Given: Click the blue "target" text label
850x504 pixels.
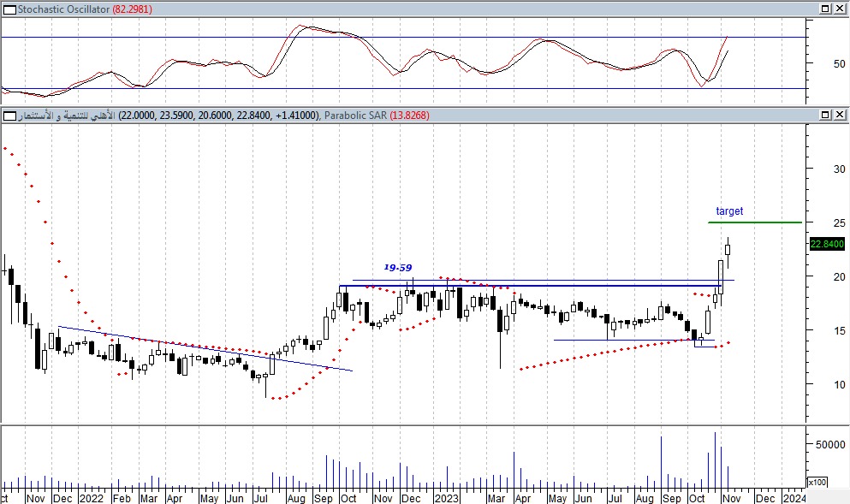Looking at the screenshot, I should pos(729,210).
